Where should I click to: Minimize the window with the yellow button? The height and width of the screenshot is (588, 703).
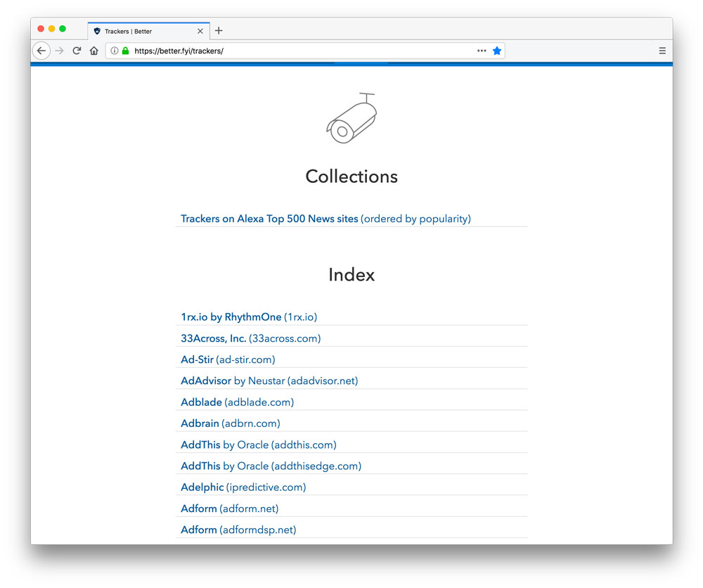[x=51, y=29]
